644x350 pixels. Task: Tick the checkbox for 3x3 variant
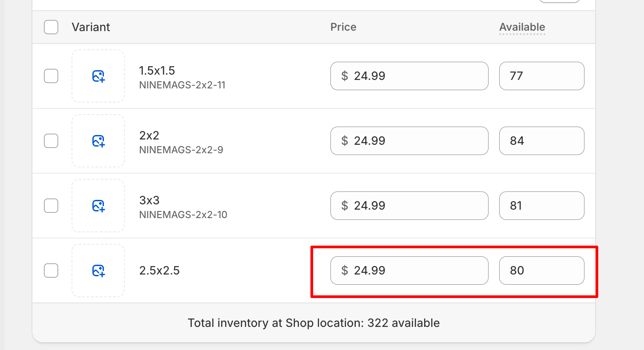[51, 206]
